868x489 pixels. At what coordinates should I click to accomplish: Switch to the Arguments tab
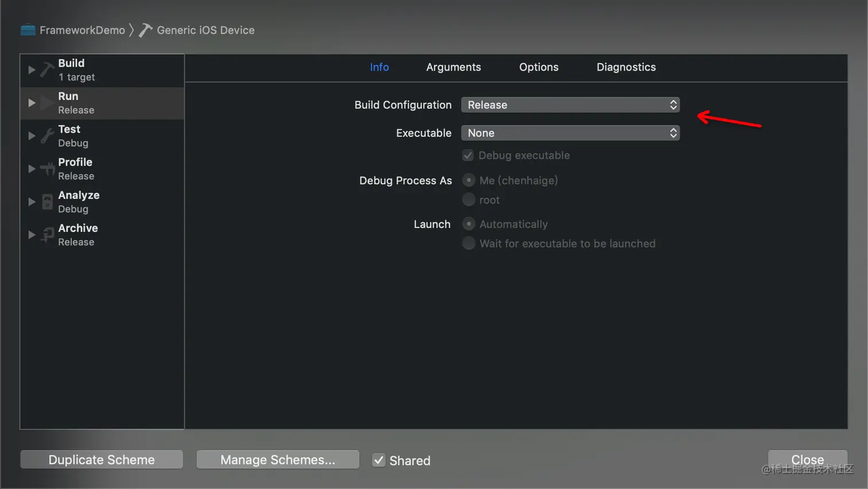[454, 67]
